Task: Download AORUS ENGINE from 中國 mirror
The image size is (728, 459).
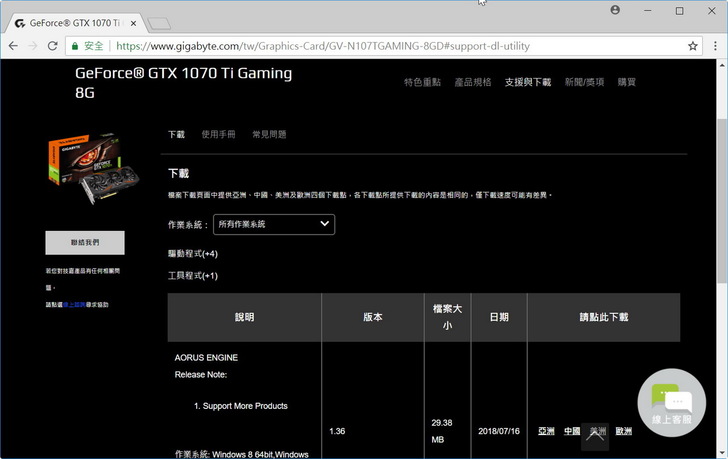Action: pos(572,431)
